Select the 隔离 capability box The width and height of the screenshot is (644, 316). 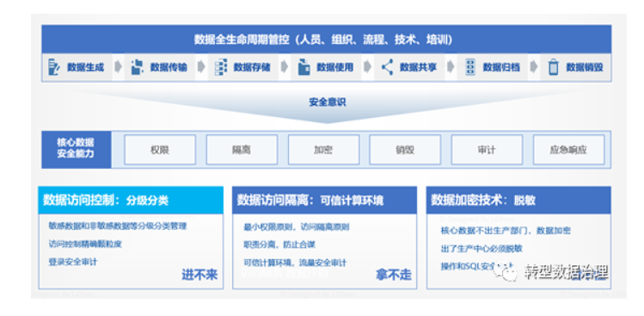point(242,150)
